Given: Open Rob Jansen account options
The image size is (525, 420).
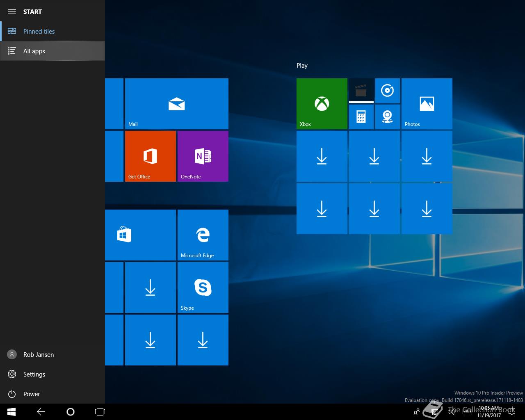Looking at the screenshot, I should pyautogui.click(x=52, y=354).
